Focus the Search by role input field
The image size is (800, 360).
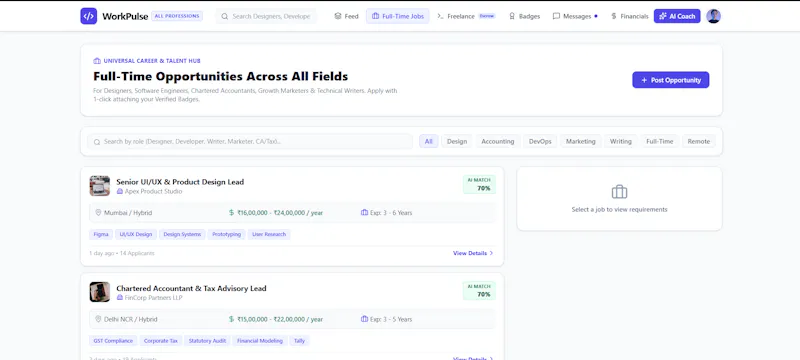[249, 141]
